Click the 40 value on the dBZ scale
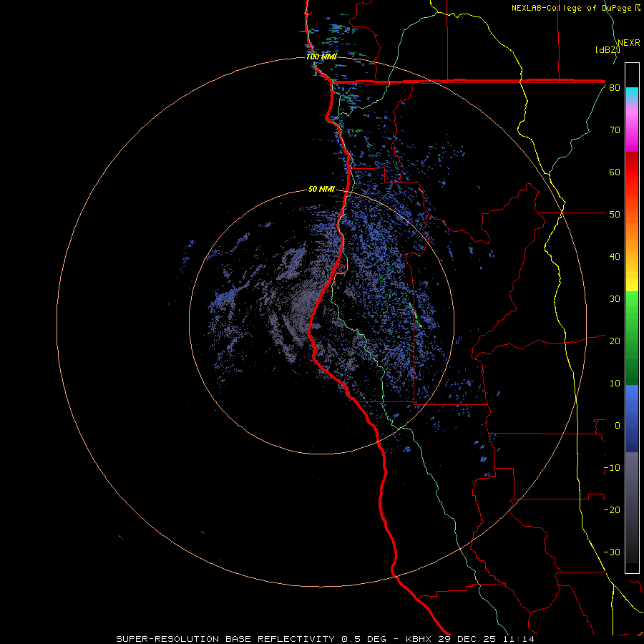The image size is (644, 644). (615, 257)
